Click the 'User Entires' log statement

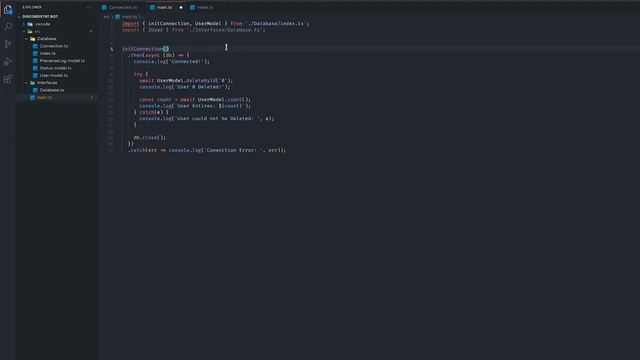coord(195,106)
